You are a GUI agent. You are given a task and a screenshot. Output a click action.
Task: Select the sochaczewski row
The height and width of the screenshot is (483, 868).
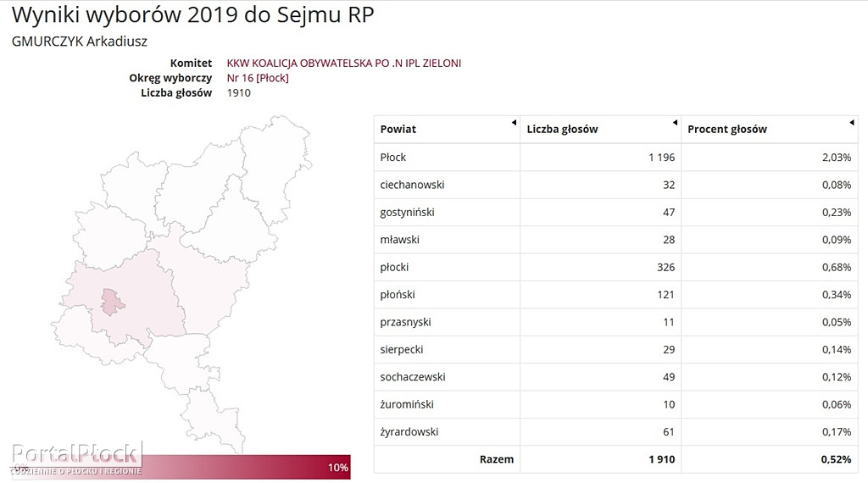point(615,377)
